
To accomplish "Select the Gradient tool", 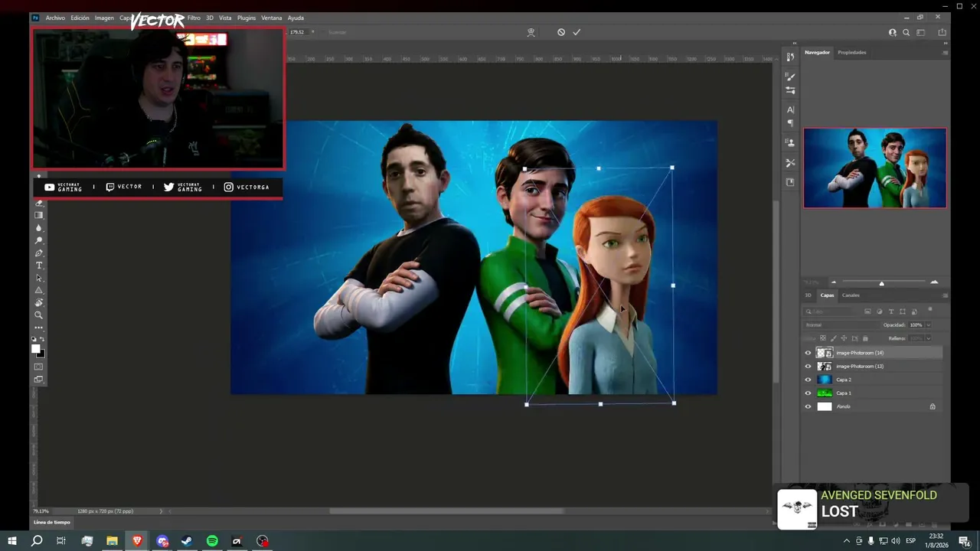I will tap(40, 216).
